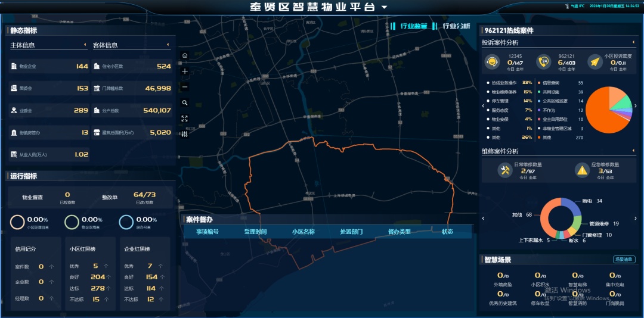Click the 12345 hotline headset icon

click(x=492, y=61)
